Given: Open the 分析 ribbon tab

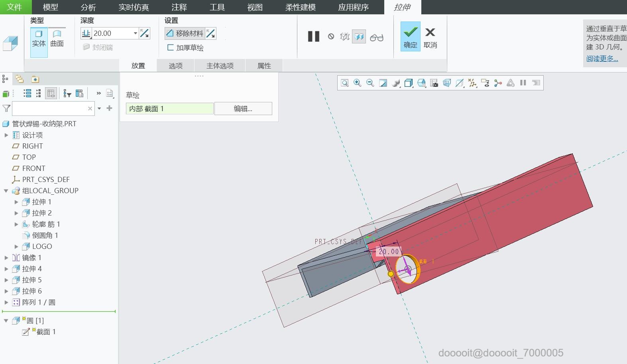Looking at the screenshot, I should [x=88, y=7].
